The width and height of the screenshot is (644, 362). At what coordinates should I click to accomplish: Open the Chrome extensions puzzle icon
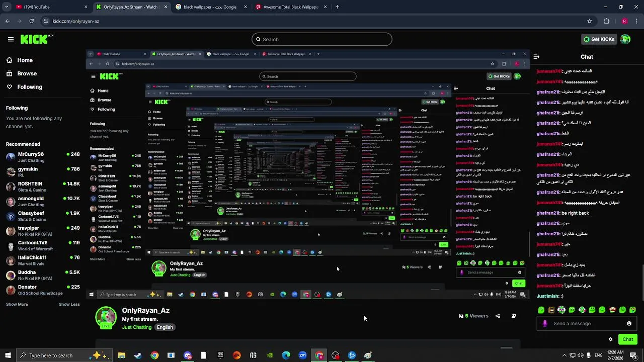pyautogui.click(x=606, y=21)
